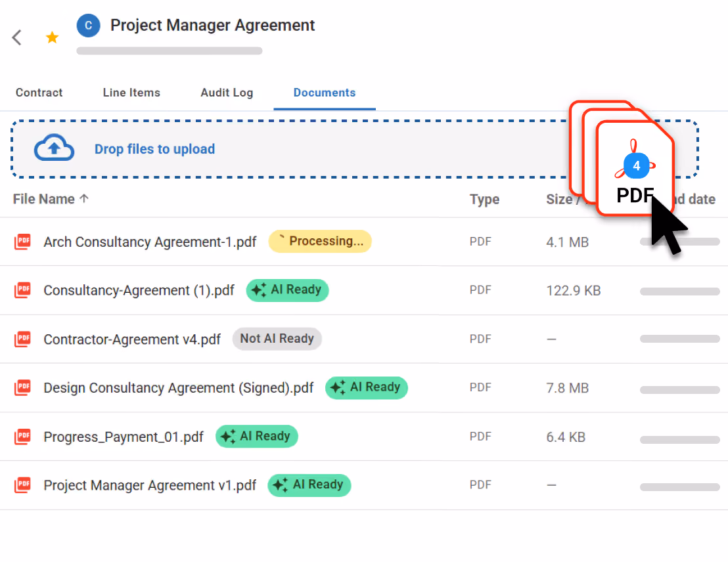The width and height of the screenshot is (728, 562).
Task: Click AI Ready badge for Design Consultancy Agreement
Action: (367, 387)
